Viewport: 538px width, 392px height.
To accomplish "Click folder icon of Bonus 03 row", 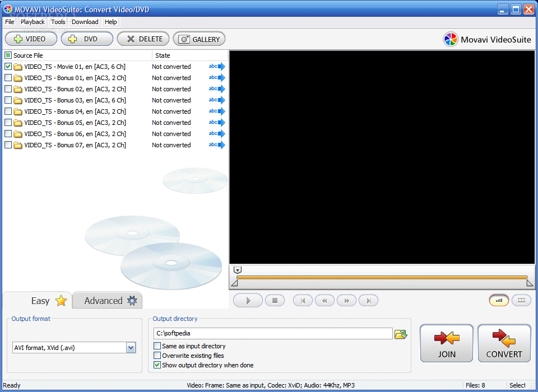I will (18, 100).
